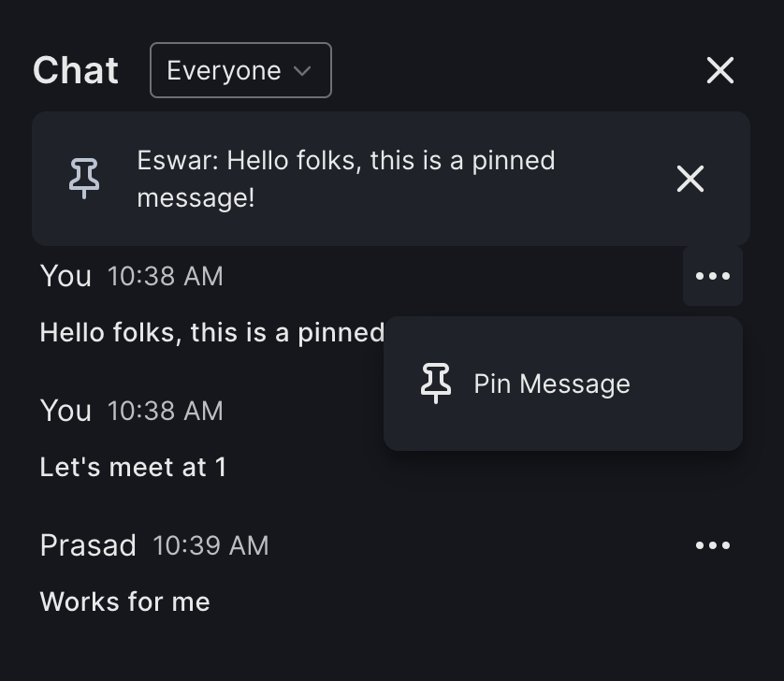Select the Chat panel header
This screenshot has width=784, height=681.
tap(75, 69)
